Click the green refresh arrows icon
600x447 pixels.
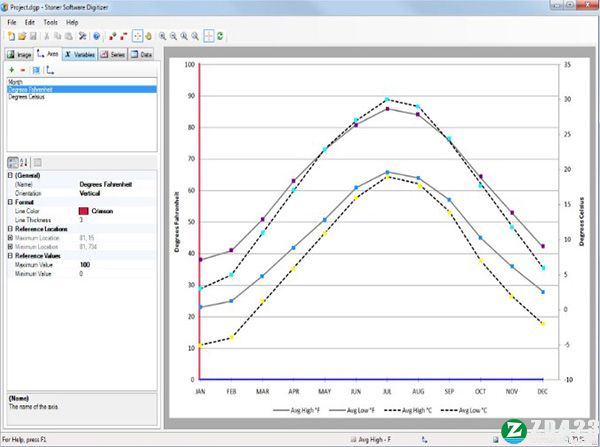click(220, 36)
